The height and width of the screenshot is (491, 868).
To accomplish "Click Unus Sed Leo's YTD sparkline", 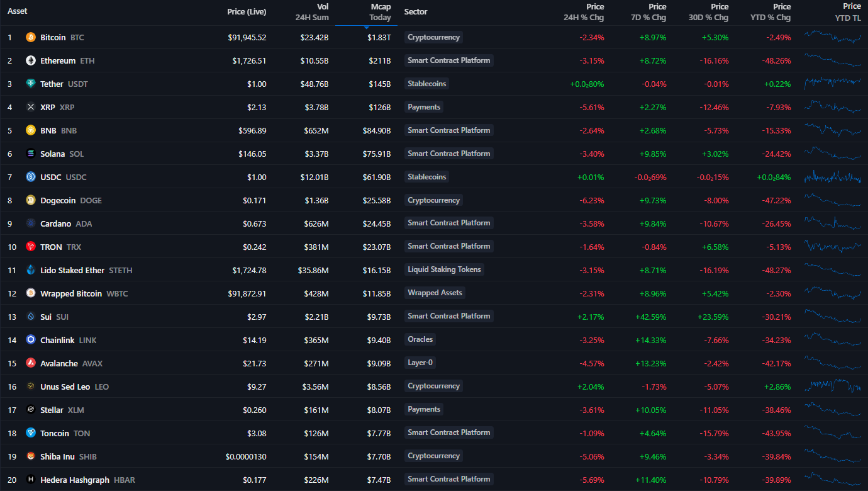I will tap(833, 386).
